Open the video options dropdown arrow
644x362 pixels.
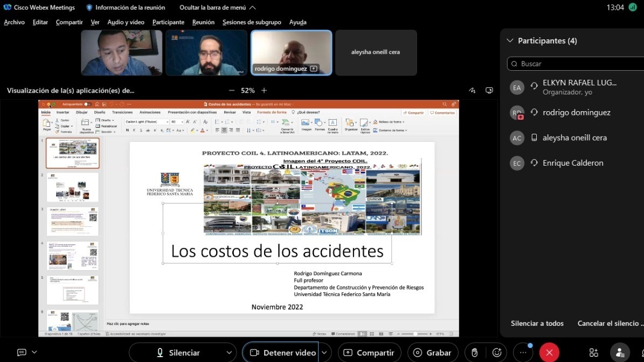(x=324, y=352)
